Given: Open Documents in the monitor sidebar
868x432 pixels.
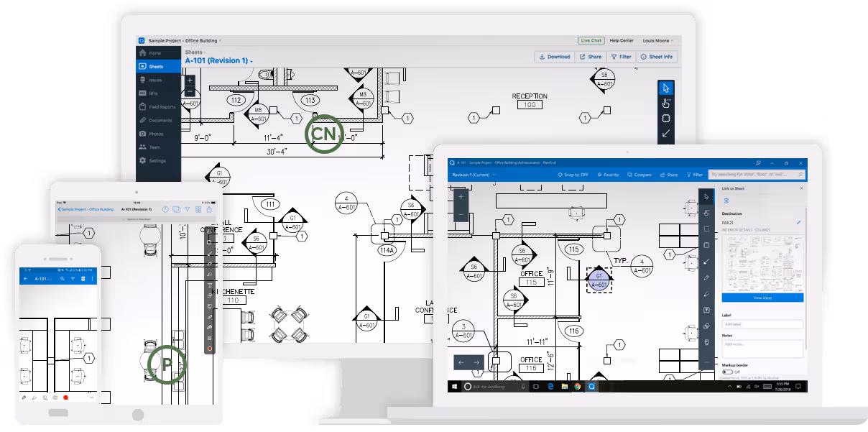Looking at the screenshot, I should tap(158, 120).
